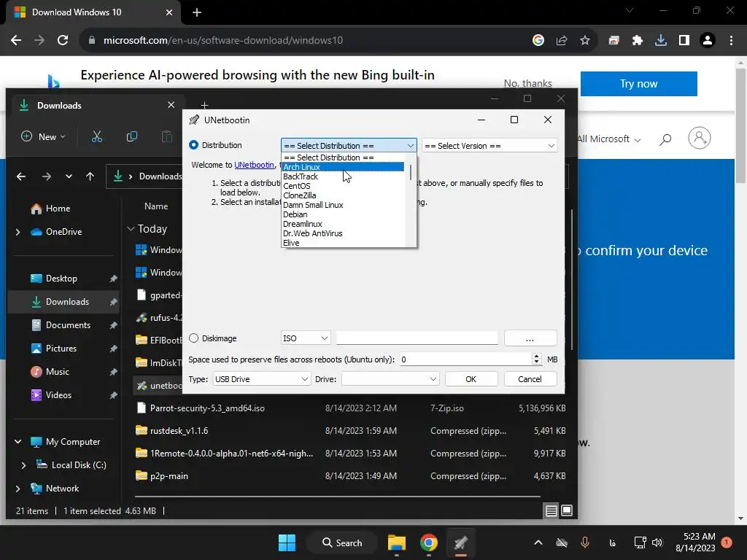Image resolution: width=747 pixels, height=560 pixels.
Task: Open File Explorer from the taskbar
Action: pyautogui.click(x=396, y=542)
